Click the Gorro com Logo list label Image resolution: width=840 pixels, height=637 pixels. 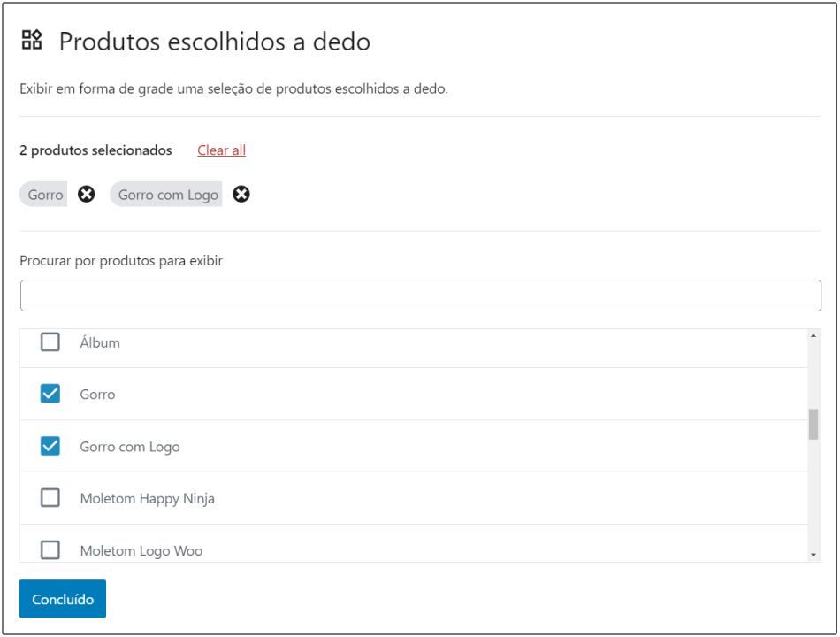pyautogui.click(x=129, y=447)
